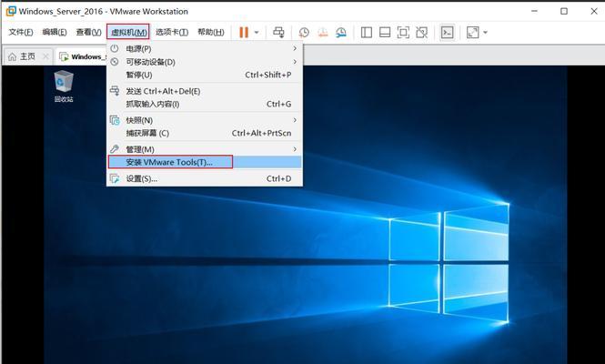Click the revert to snapshot icon
The width and height of the screenshot is (605, 364).
(x=323, y=33)
